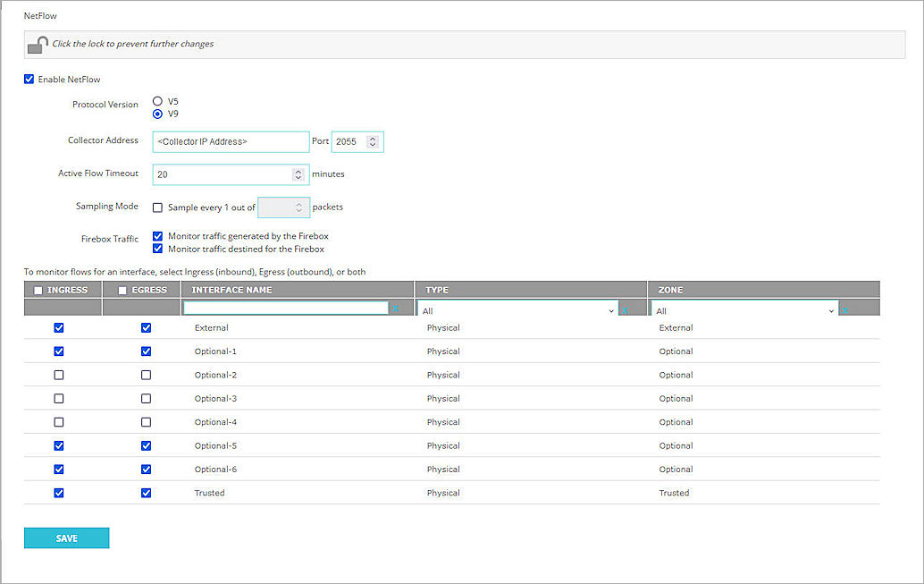Uncheck Monitor traffic generated by the Firebox
Viewport: 924px width, 584px height.
click(x=157, y=236)
